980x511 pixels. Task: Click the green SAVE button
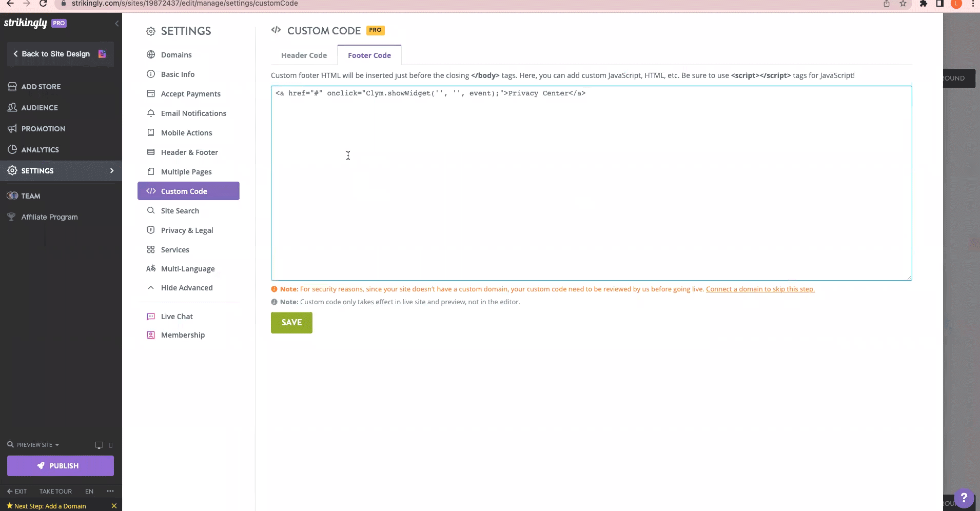(x=291, y=323)
